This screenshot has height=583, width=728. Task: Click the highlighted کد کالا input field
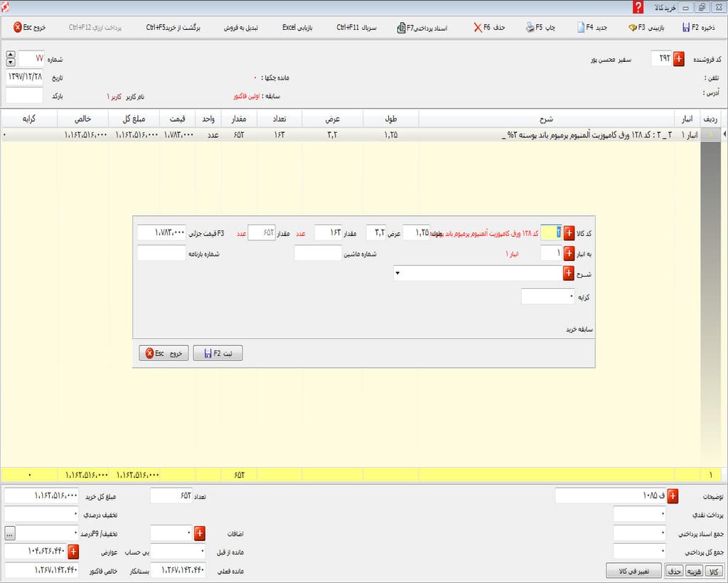(x=552, y=233)
